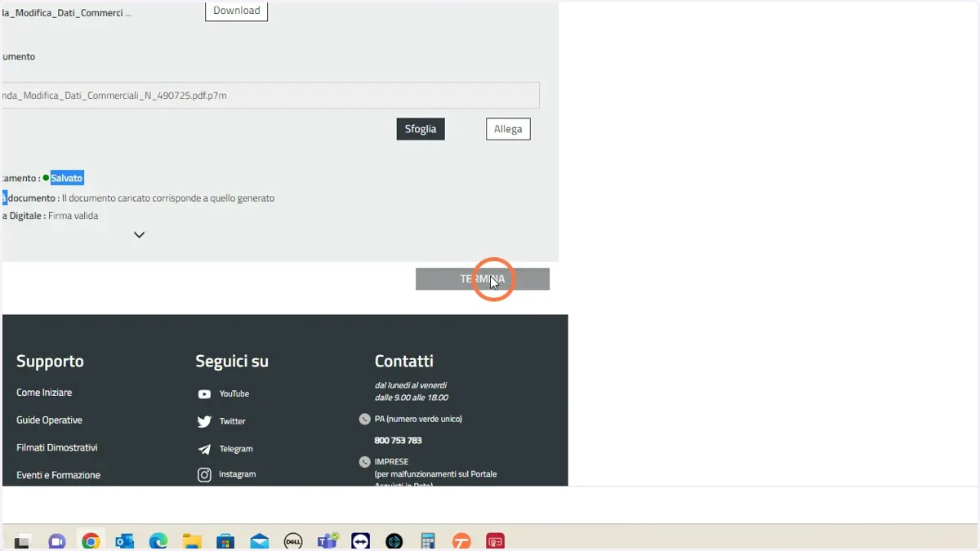Image resolution: width=980 pixels, height=551 pixels.
Task: Open the Instagram text link
Action: [x=237, y=474]
